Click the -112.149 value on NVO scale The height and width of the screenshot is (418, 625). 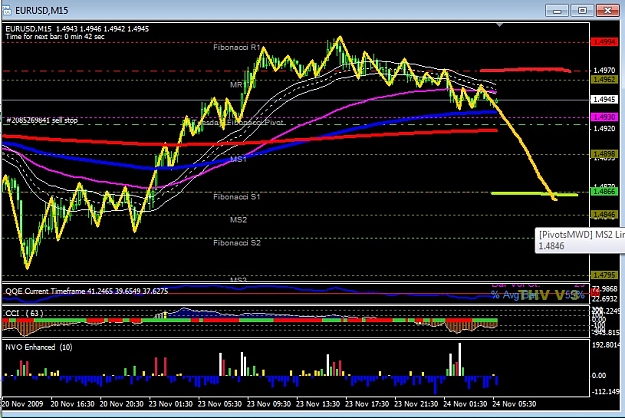click(x=605, y=392)
